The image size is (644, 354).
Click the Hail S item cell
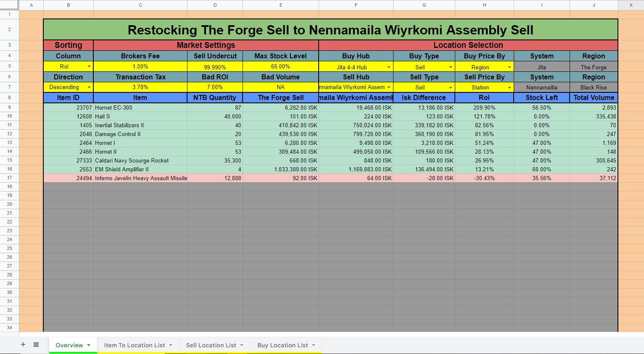click(x=140, y=116)
